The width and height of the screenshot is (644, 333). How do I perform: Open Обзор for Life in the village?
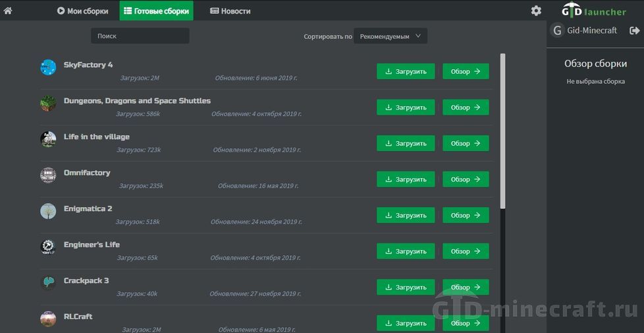pyautogui.click(x=466, y=144)
